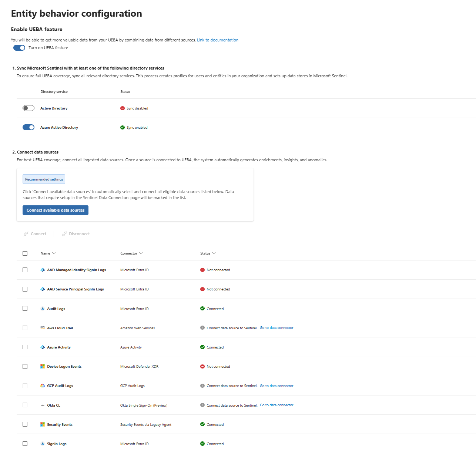Sort by the Name column header

[46, 253]
